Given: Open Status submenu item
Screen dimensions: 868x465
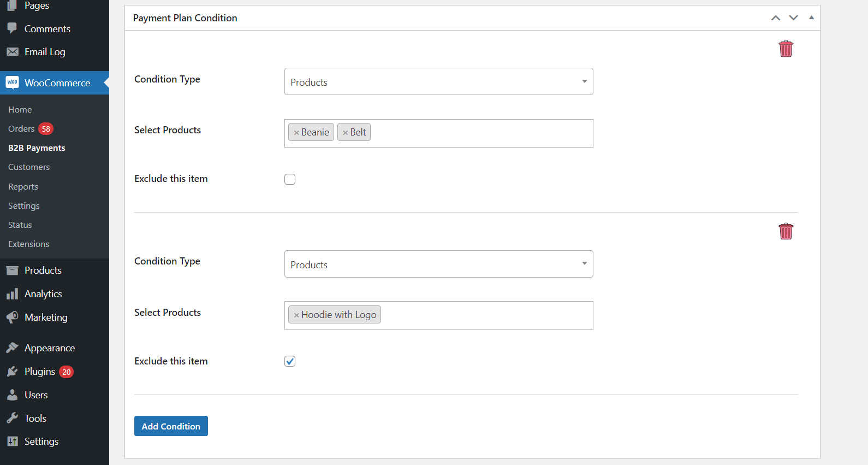Looking at the screenshot, I should (x=20, y=225).
